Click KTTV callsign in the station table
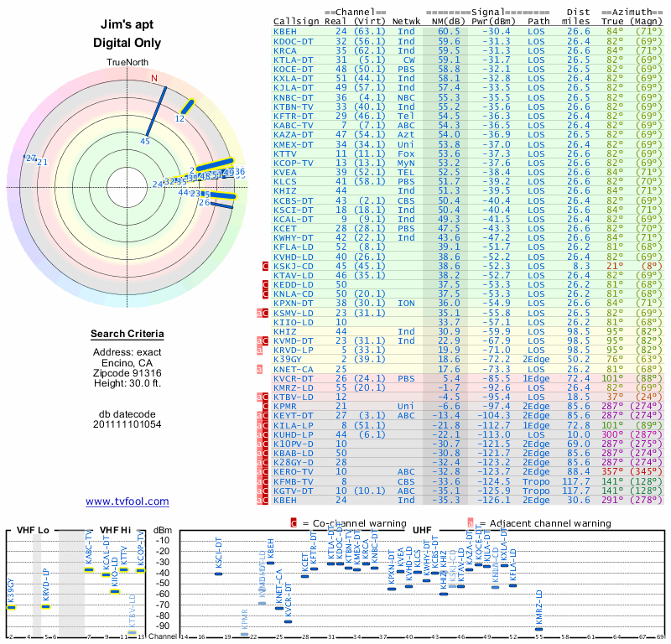The width and height of the screenshot is (671, 644). click(x=285, y=153)
